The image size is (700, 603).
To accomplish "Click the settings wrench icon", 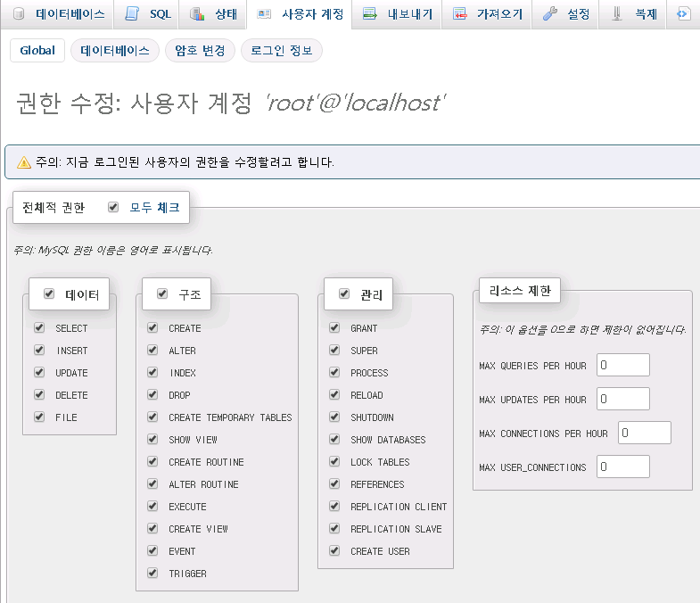I will (549, 14).
